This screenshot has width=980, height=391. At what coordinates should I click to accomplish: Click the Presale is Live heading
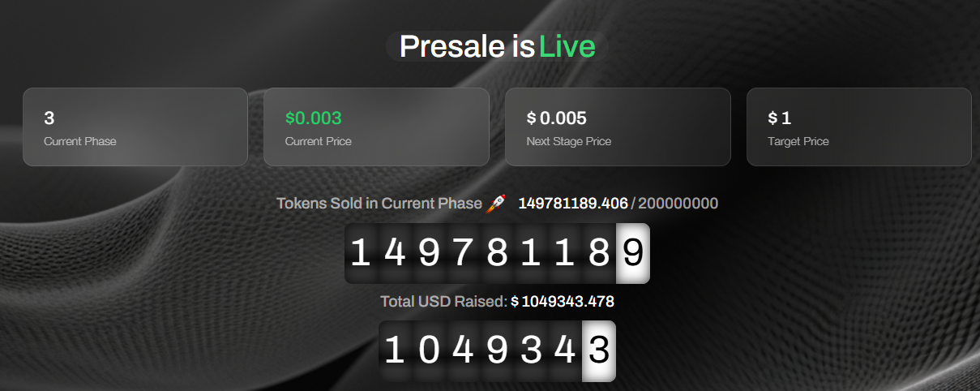497,46
